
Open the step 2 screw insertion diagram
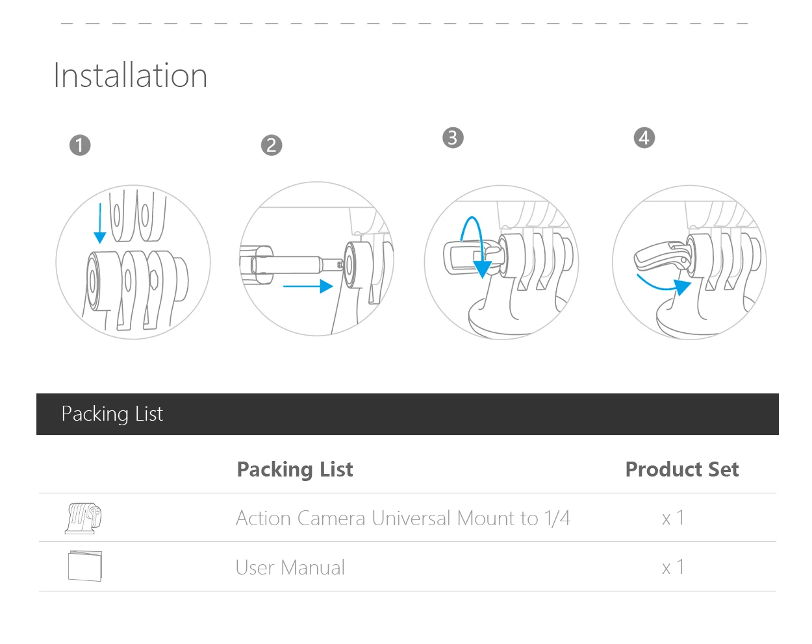tap(317, 258)
